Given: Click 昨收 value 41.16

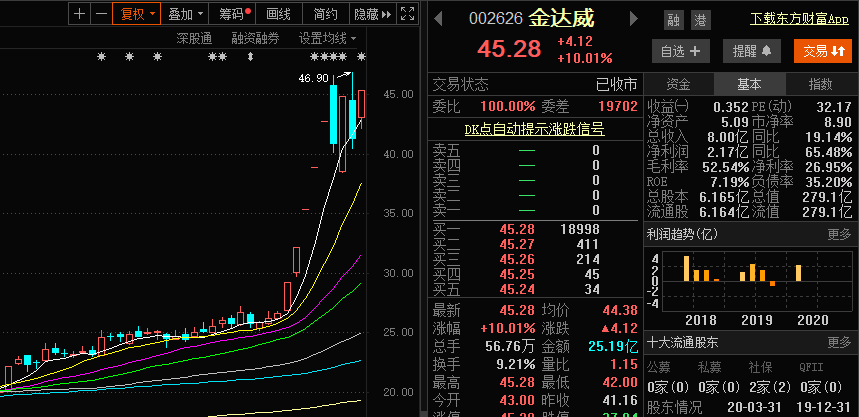Looking at the screenshot, I should (620, 401).
